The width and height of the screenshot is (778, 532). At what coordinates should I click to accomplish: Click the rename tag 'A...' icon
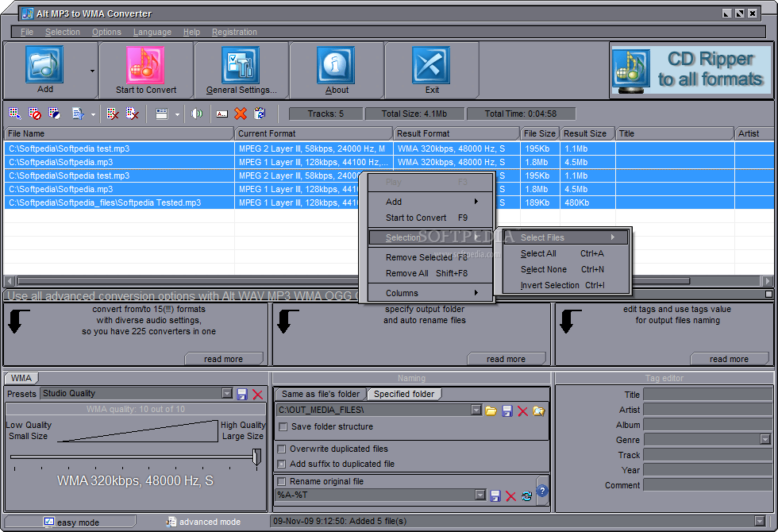221,114
